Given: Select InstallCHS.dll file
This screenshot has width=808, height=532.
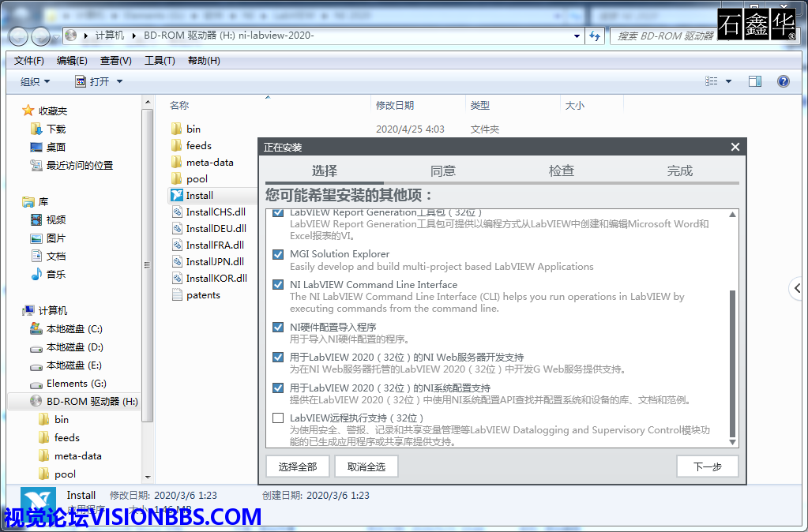Looking at the screenshot, I should tap(216, 212).
